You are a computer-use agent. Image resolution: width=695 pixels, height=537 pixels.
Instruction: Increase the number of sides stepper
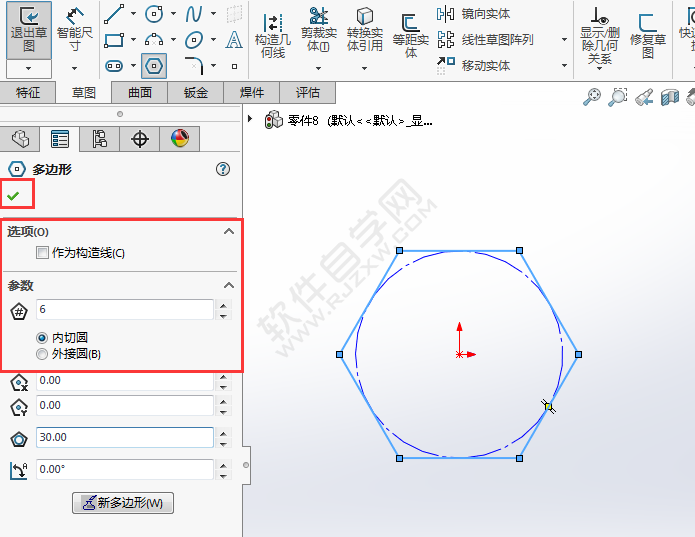(223, 305)
